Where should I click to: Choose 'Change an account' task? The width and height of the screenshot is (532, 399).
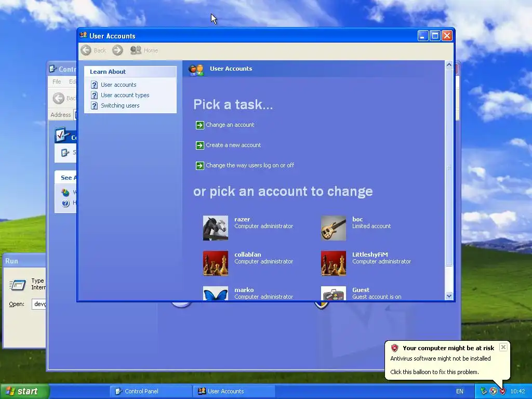230,125
